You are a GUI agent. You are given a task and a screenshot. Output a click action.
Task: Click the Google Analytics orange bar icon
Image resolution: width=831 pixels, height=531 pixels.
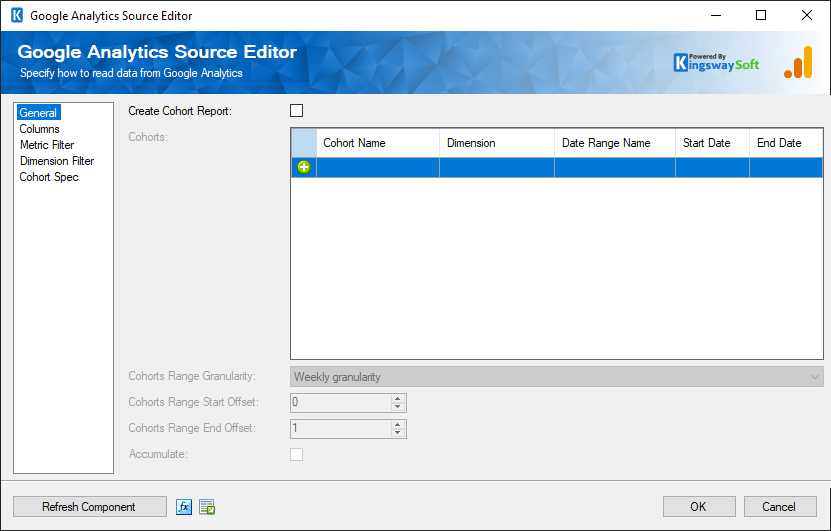pos(798,63)
